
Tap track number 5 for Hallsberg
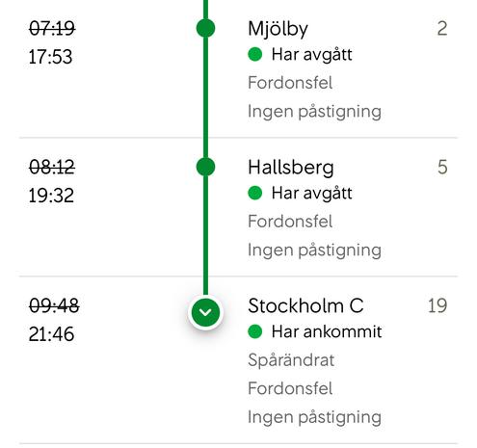tap(442, 167)
